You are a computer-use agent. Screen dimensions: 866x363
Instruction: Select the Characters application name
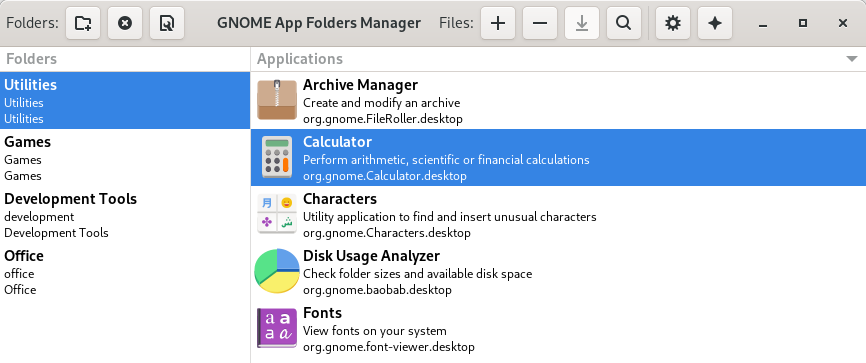tap(340, 199)
